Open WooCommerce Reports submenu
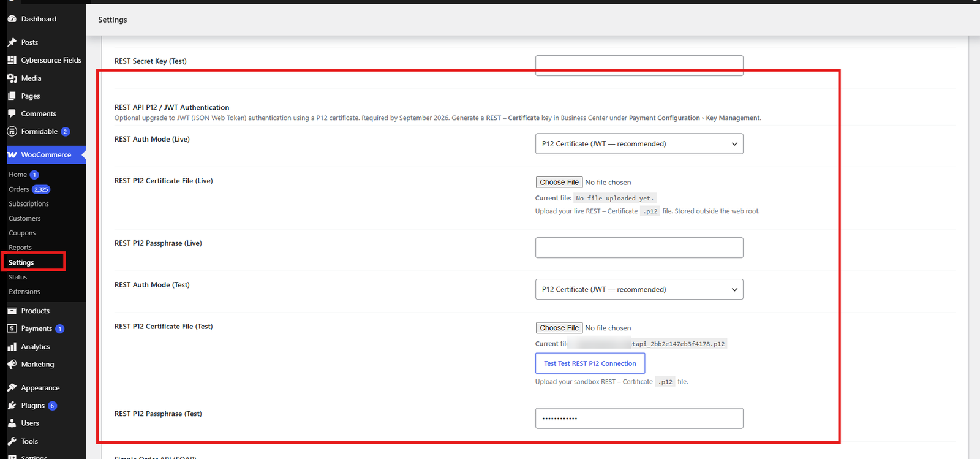980x459 pixels. (20, 248)
